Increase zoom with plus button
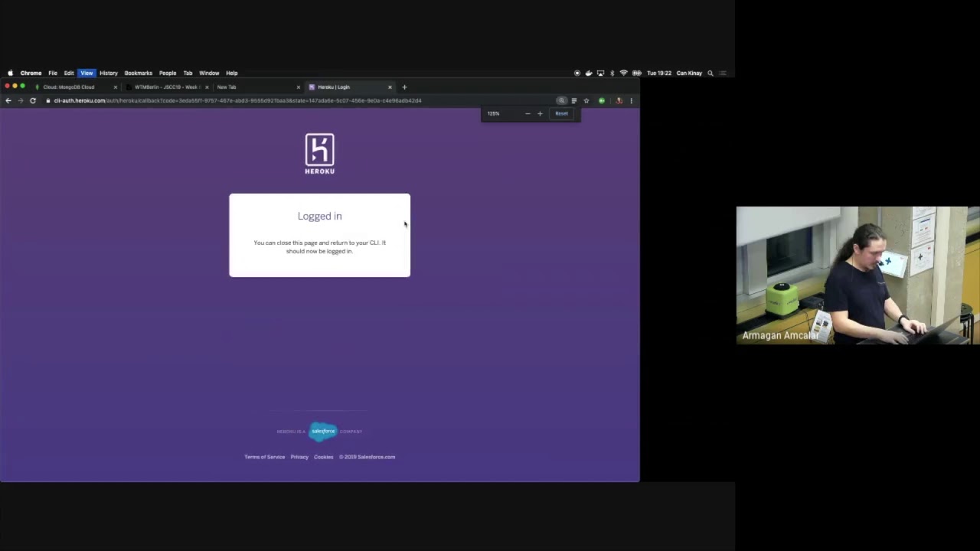The width and height of the screenshot is (980, 551). pyautogui.click(x=540, y=114)
